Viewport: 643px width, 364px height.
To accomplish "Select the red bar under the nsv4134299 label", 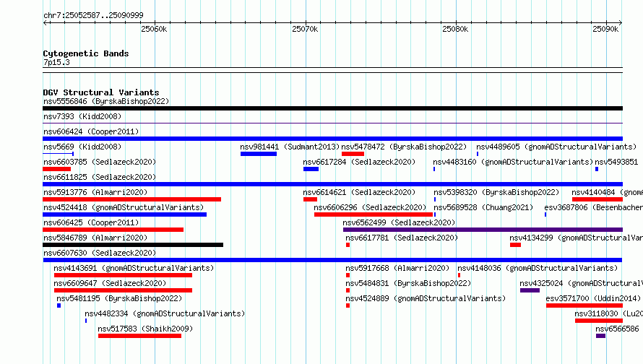I will (515, 245).
